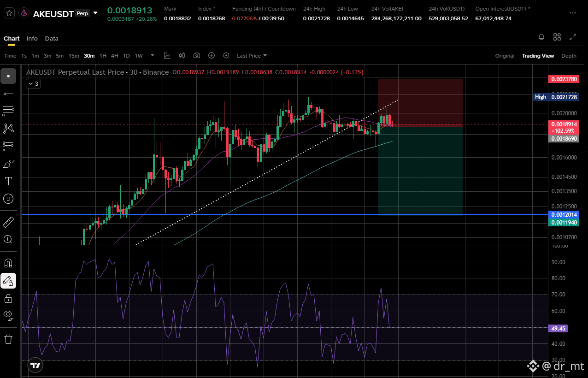Expand more time intervals dropdown arrow
This screenshot has height=378, width=588.
tap(152, 56)
